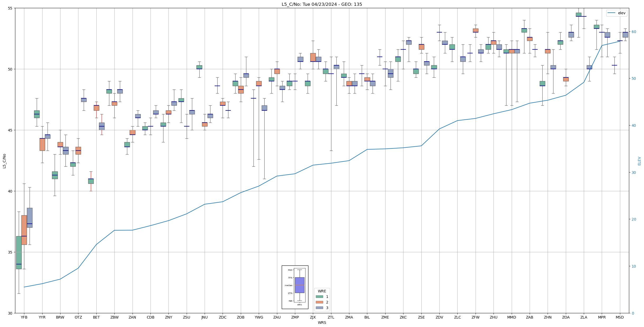Click the green BET box with red whiskers
The width and height of the screenshot is (644, 327).
tap(91, 181)
